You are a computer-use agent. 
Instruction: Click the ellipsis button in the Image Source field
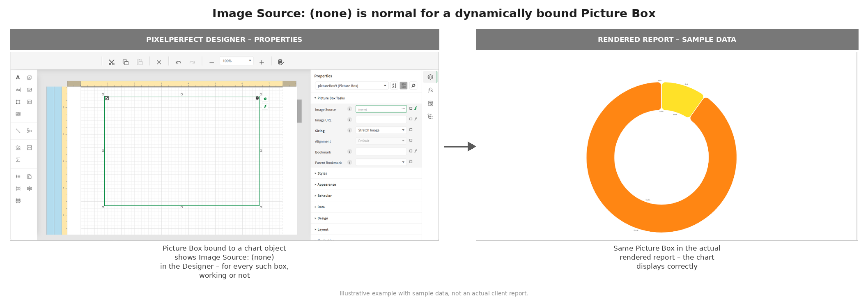click(403, 109)
